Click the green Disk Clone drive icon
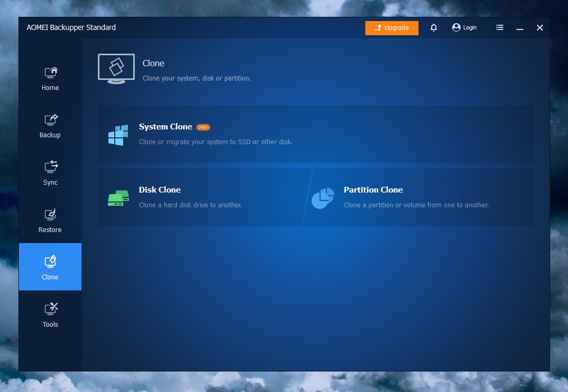 click(118, 198)
